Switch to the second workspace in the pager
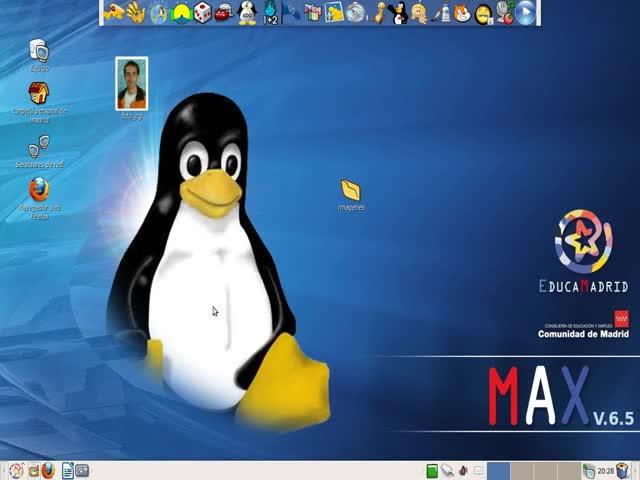640x480 pixels. coord(522,471)
